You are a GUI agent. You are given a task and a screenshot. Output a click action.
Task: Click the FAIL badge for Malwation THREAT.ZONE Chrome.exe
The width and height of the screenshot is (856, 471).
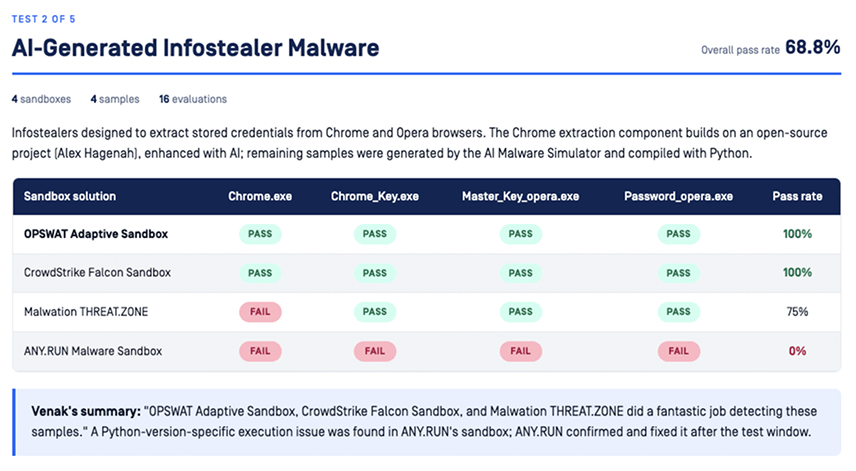coord(260,312)
